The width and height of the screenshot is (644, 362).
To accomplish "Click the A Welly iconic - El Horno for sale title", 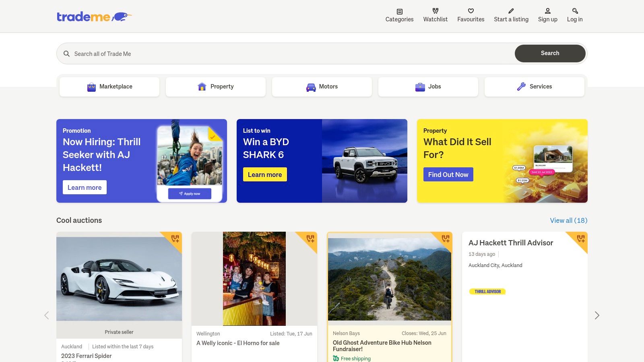I will [238, 343].
